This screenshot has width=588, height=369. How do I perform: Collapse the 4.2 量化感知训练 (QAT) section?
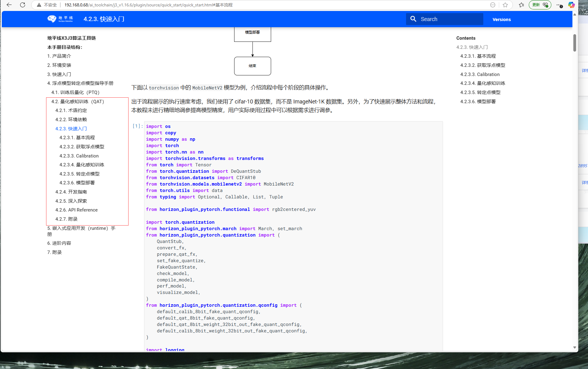click(x=78, y=102)
